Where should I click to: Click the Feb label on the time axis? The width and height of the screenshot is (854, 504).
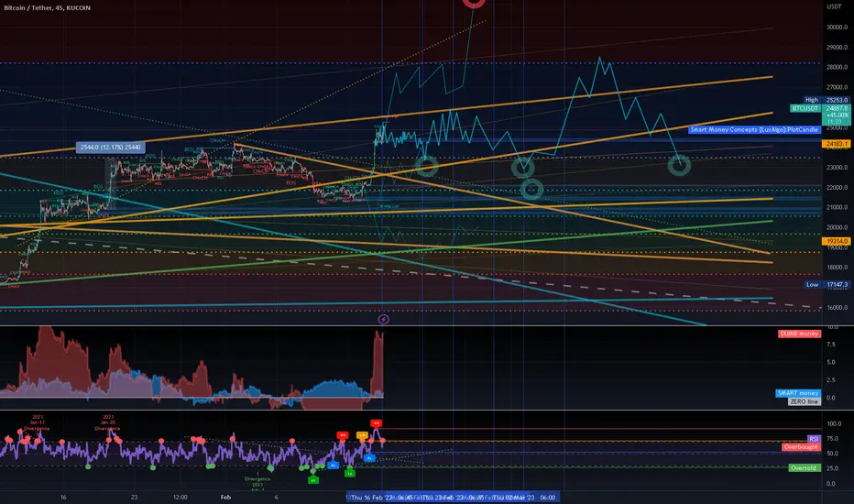[x=225, y=497]
